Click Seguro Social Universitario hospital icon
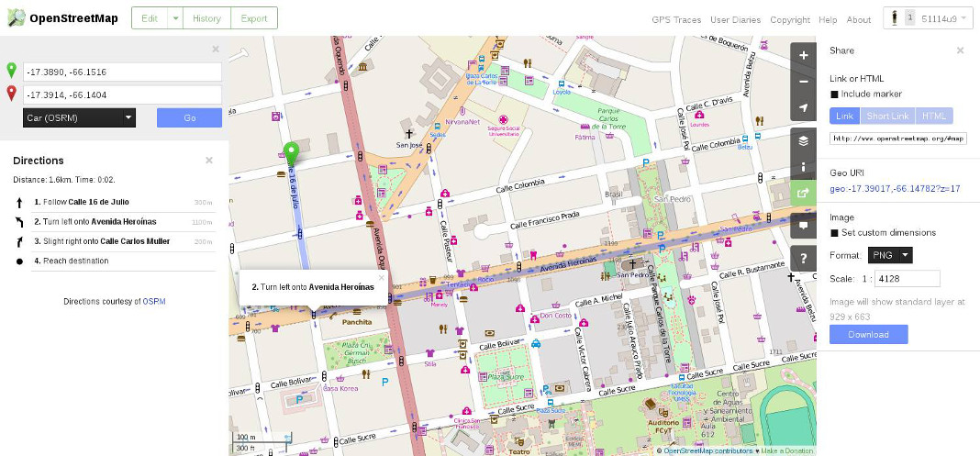 coord(503,119)
